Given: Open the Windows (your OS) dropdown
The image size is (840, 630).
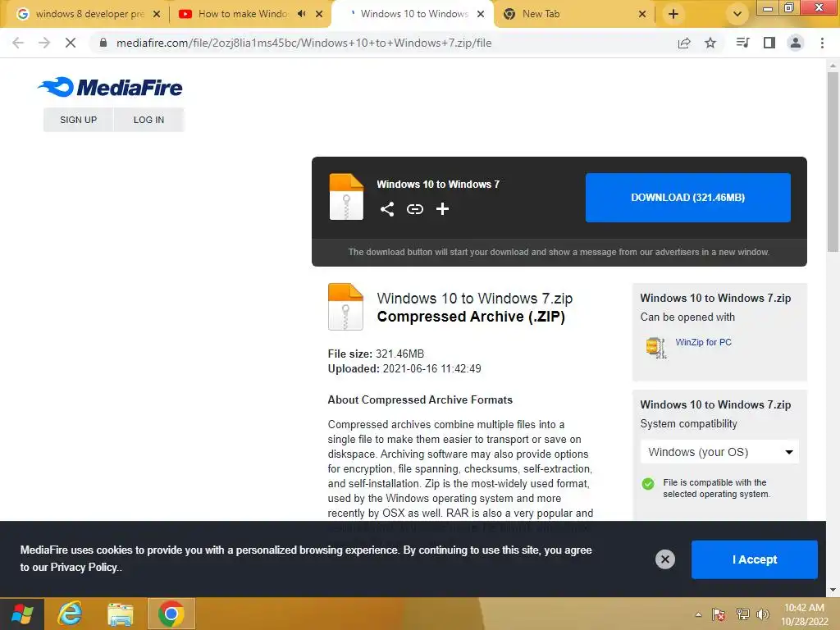Looking at the screenshot, I should point(719,452).
